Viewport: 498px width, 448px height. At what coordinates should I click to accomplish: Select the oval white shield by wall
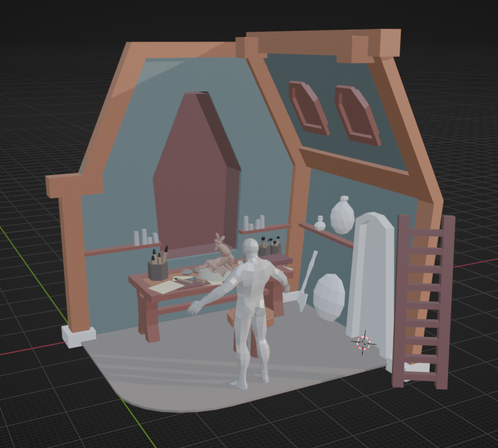(x=329, y=297)
